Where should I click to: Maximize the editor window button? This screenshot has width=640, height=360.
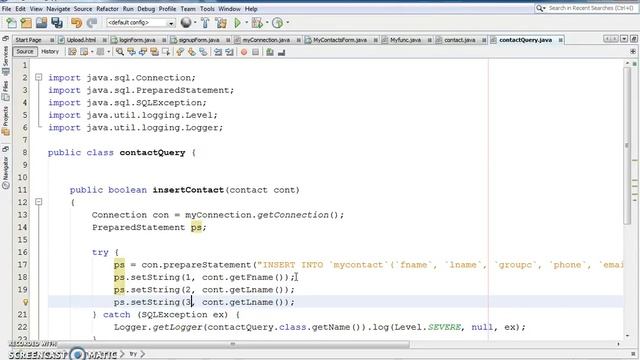click(x=633, y=39)
